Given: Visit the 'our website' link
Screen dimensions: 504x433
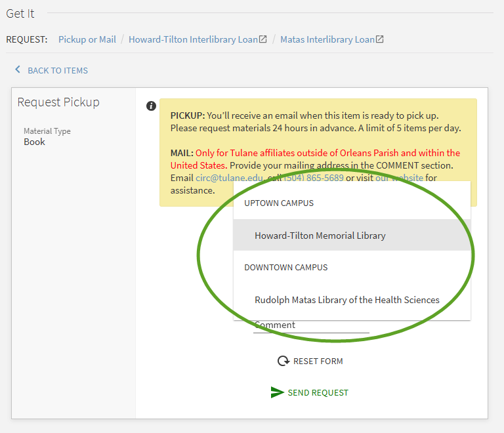Looking at the screenshot, I should pos(398,178).
